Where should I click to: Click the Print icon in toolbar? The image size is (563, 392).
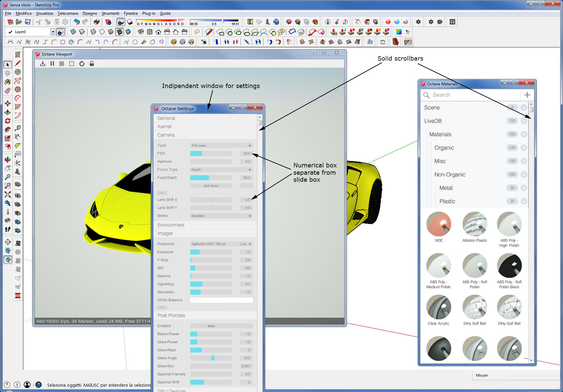point(97,22)
